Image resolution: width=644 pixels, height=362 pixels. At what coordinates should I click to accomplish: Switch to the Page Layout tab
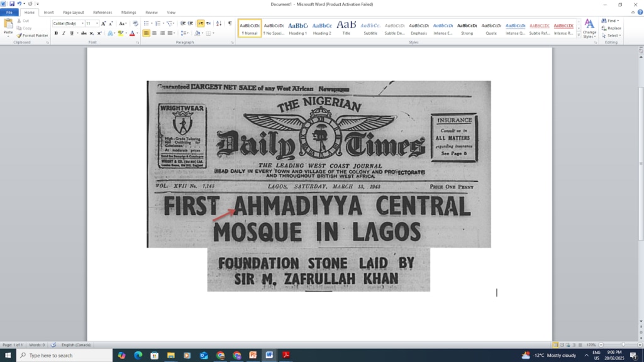73,13
